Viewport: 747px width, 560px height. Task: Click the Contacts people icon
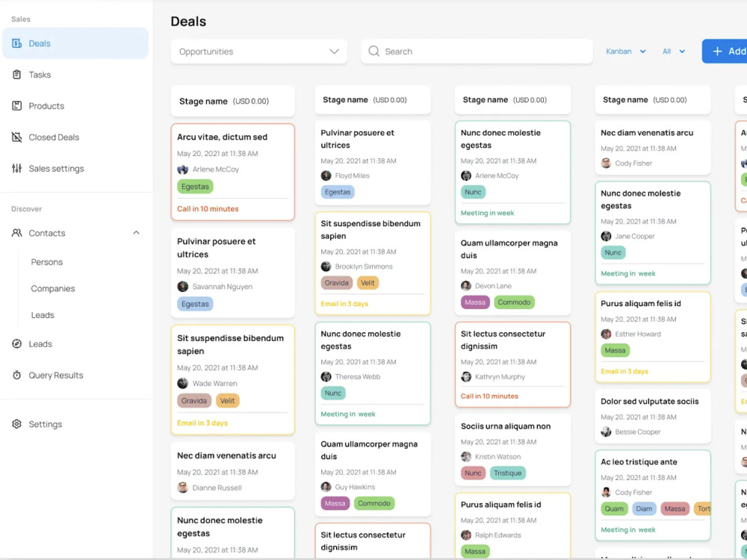pos(16,233)
